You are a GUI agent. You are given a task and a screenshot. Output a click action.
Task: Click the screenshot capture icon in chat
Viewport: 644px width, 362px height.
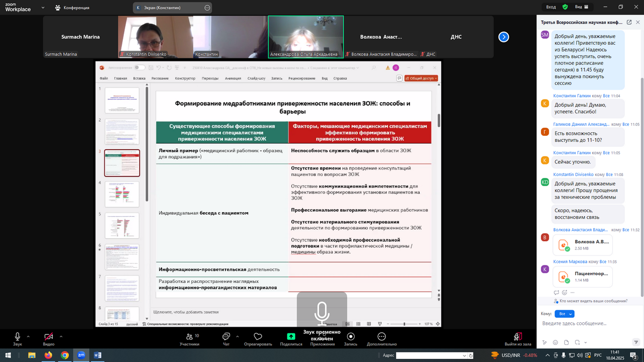pos(578,342)
